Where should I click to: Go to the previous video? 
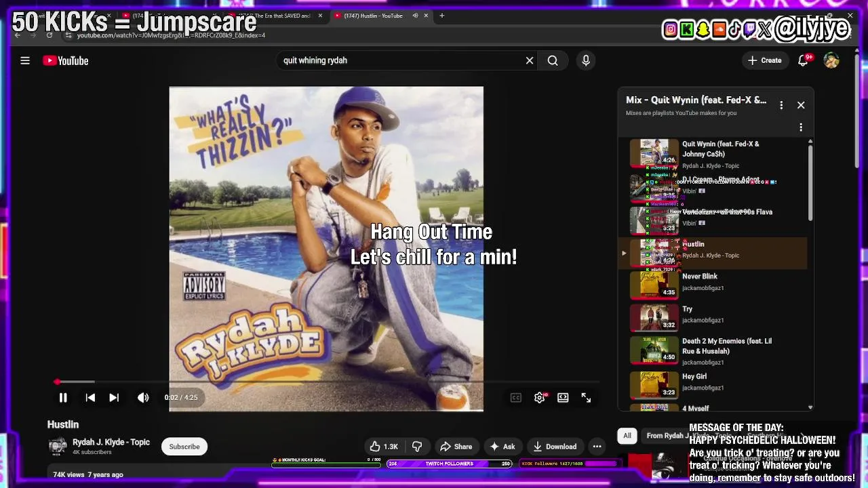tap(90, 398)
